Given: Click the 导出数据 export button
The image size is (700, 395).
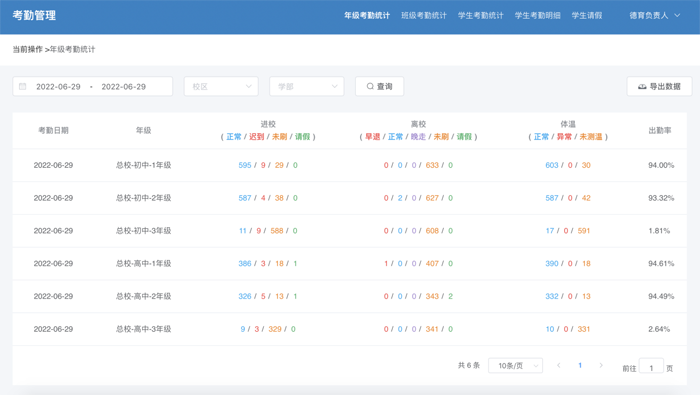Looking at the screenshot, I should point(659,87).
